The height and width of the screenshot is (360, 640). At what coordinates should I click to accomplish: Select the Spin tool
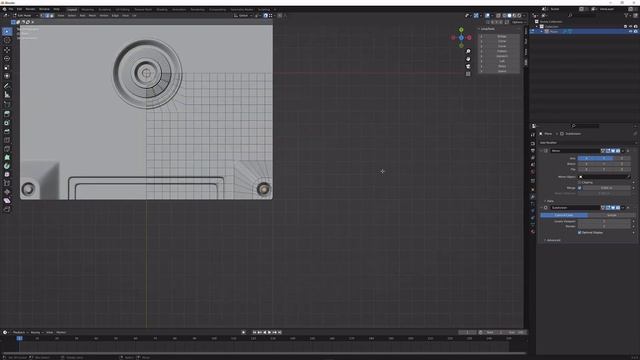(7, 166)
